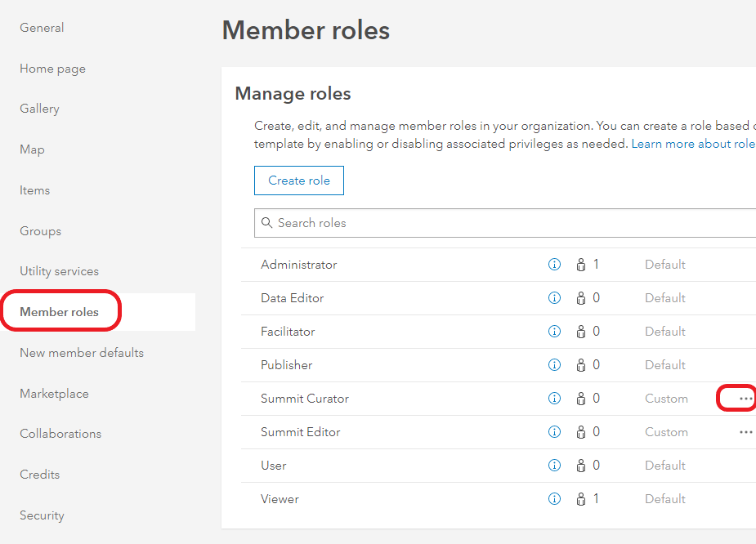Open the Collaborations settings page
The height and width of the screenshot is (544, 756).
(60, 434)
